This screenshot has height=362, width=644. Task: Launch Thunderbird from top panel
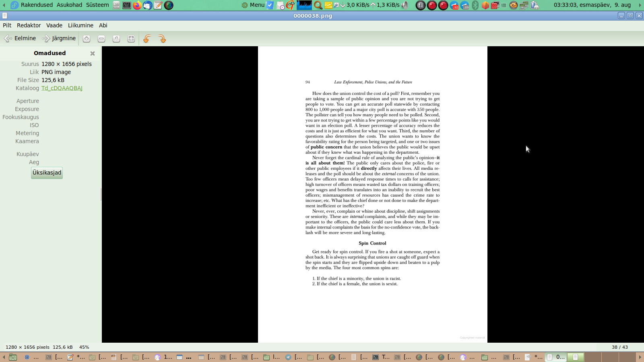(x=148, y=5)
